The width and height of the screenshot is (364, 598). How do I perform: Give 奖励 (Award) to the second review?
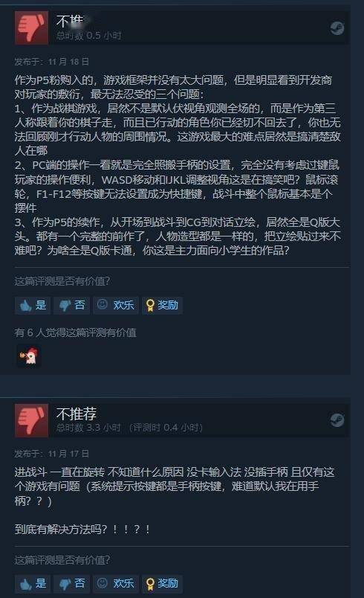(162, 583)
